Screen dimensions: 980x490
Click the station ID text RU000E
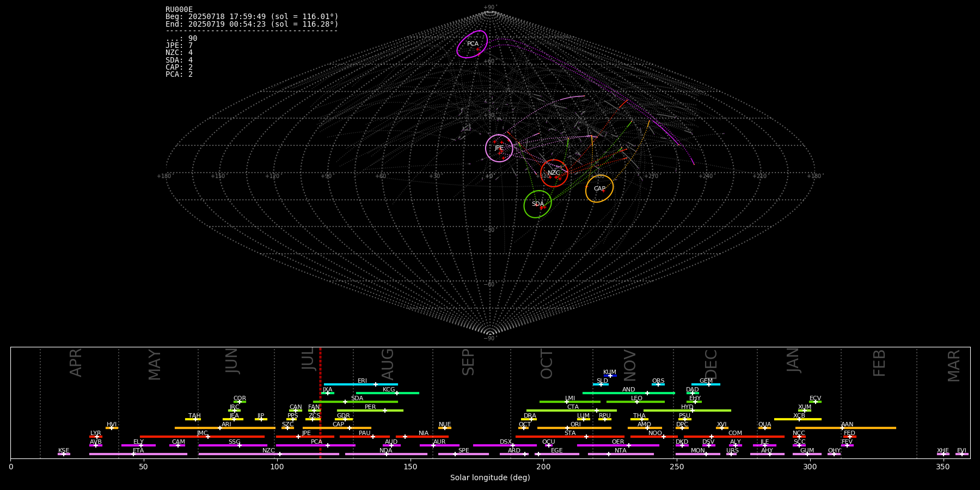(x=179, y=9)
